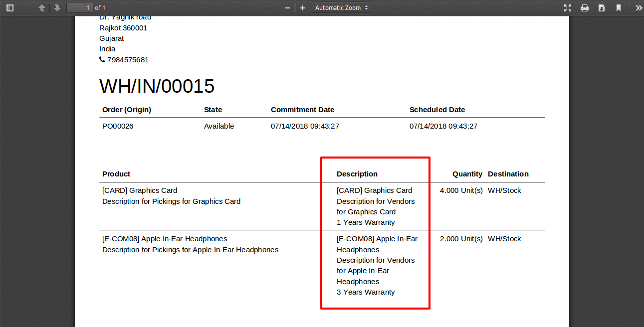This screenshot has height=327, width=644.
Task: Click the phone icon beside 7984575681
Action: pyautogui.click(x=102, y=60)
